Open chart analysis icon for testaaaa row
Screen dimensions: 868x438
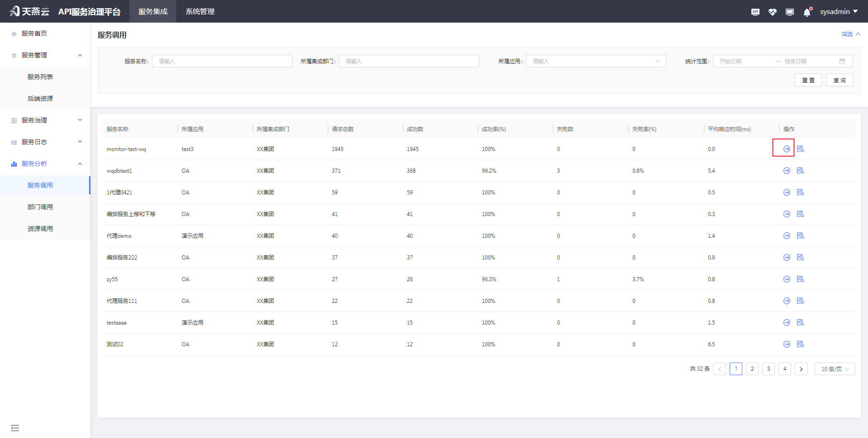coord(800,323)
